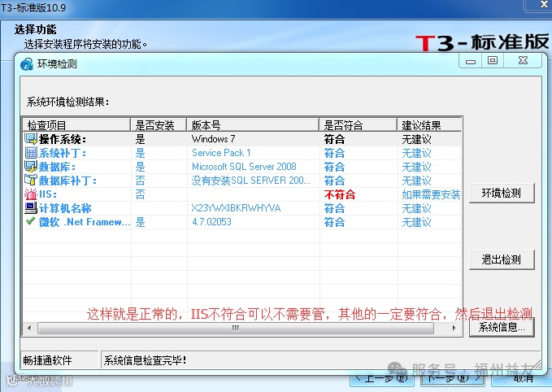Image resolution: width=552 pixels, height=392 pixels.
Task: Select the IIS: row label
Action: (48, 194)
